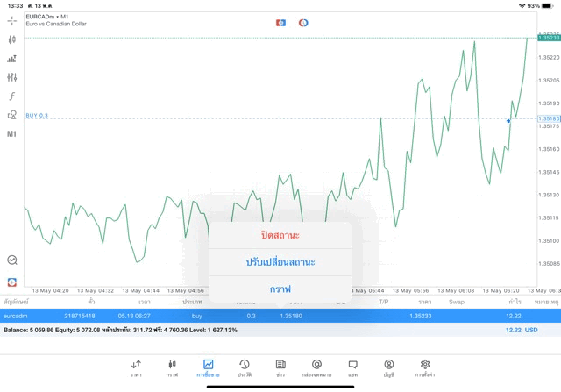Open the M1 timeframe selector
Screen dimensions: 561x392
[11, 134]
